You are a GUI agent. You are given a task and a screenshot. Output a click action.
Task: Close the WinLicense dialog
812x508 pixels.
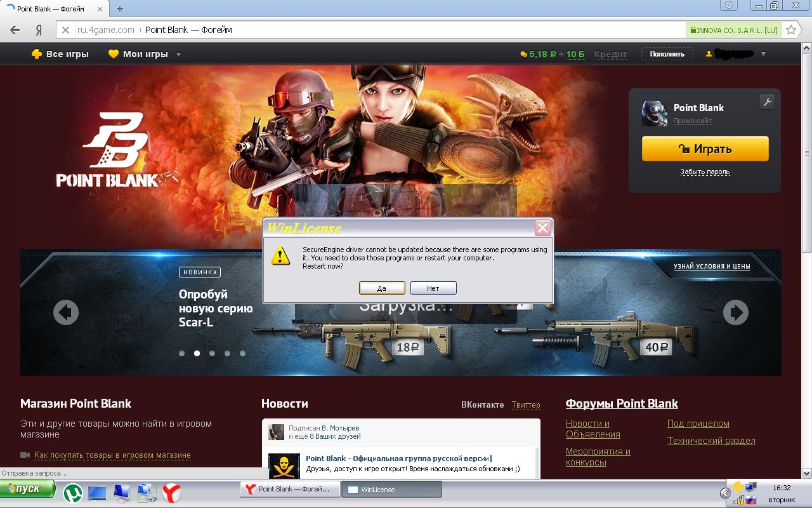coord(542,228)
